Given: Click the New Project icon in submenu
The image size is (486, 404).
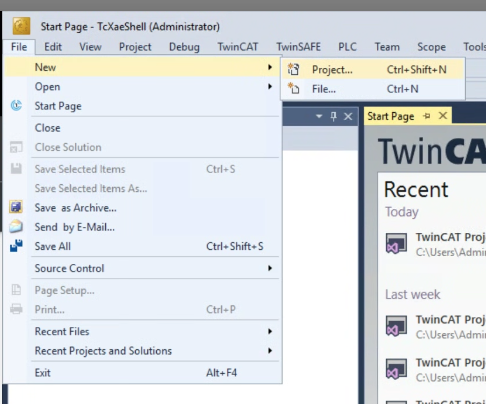Looking at the screenshot, I should pyautogui.click(x=293, y=69).
